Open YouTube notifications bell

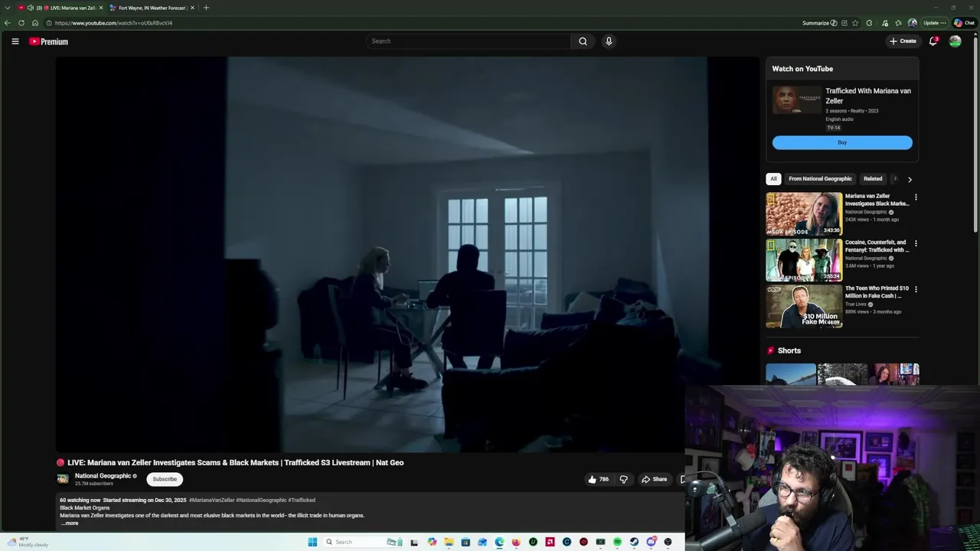click(933, 41)
